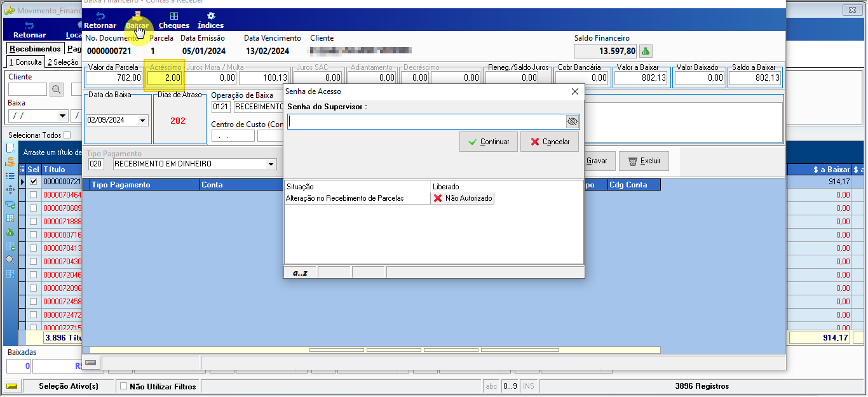
Task: Click the Baixar coins icon
Action: [x=137, y=16]
